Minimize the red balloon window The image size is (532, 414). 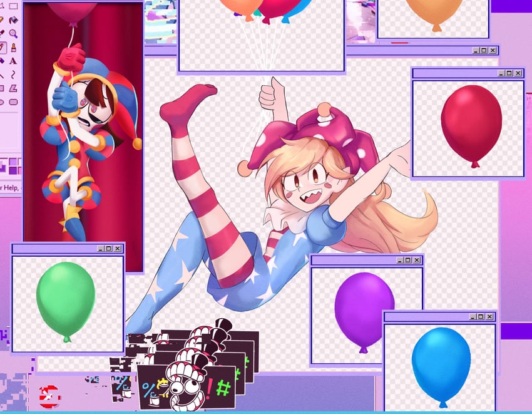501,73
